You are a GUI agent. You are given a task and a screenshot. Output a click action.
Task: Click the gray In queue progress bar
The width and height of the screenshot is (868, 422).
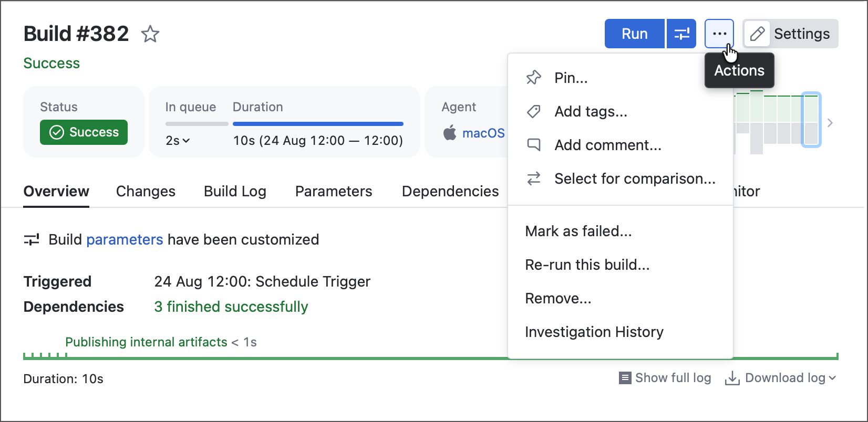[197, 124]
